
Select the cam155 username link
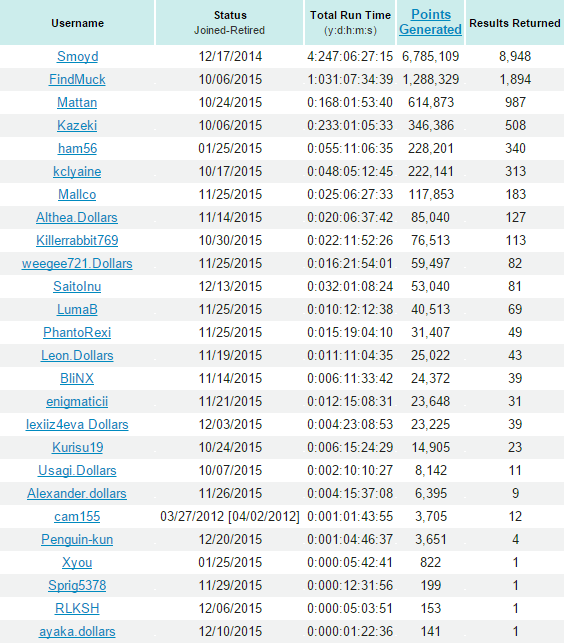[77, 516]
